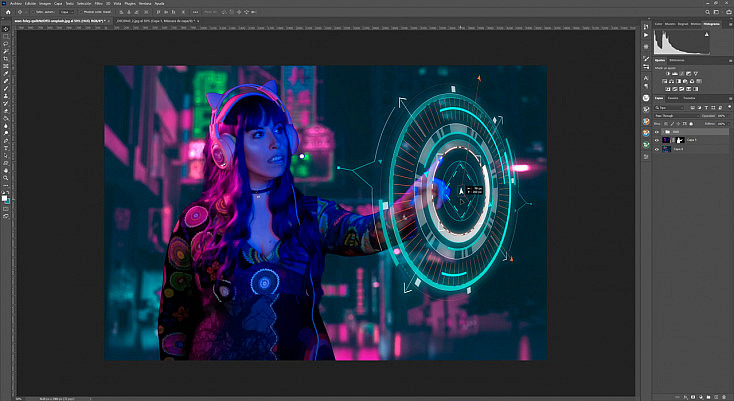Select the Shape tool
The image size is (734, 401).
tap(6, 163)
